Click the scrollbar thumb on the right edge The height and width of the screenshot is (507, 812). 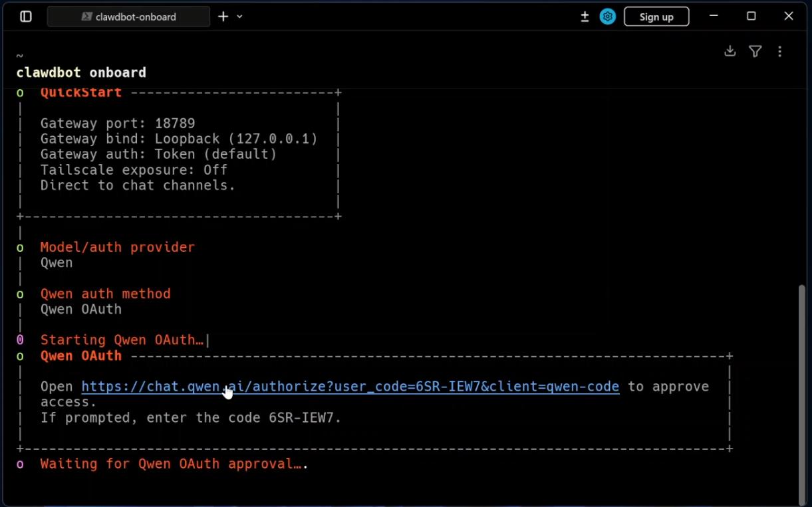click(x=802, y=392)
